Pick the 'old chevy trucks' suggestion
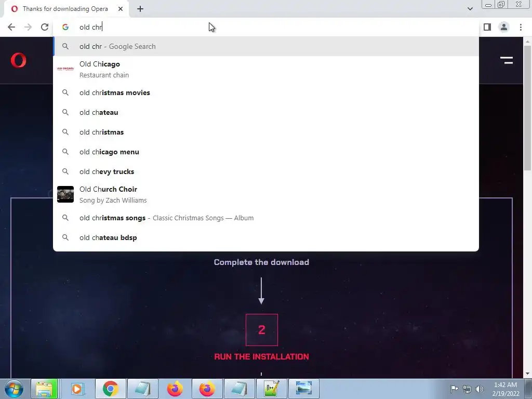Image resolution: width=532 pixels, height=399 pixels. (266, 171)
